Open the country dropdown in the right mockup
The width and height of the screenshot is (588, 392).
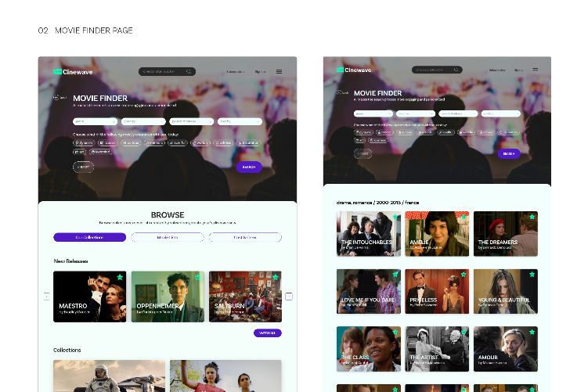416,113
